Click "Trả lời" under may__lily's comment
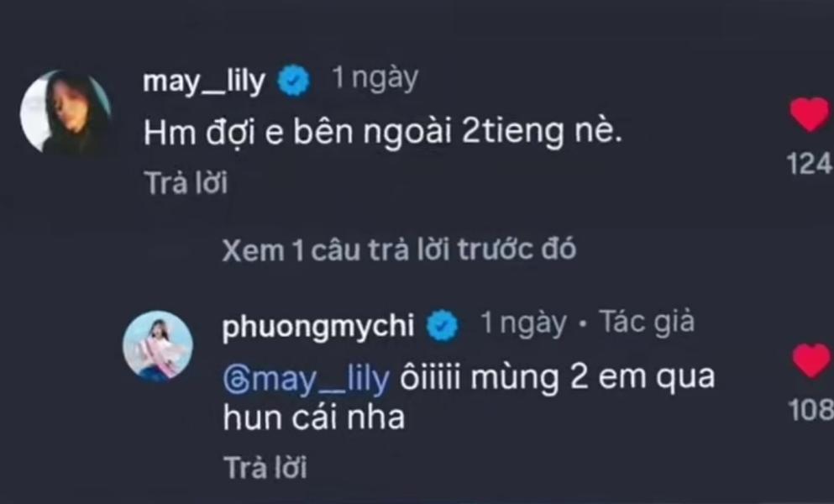 (186, 183)
